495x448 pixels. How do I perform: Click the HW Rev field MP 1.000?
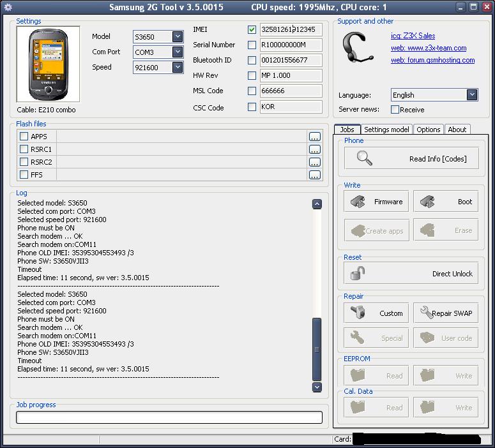point(291,75)
